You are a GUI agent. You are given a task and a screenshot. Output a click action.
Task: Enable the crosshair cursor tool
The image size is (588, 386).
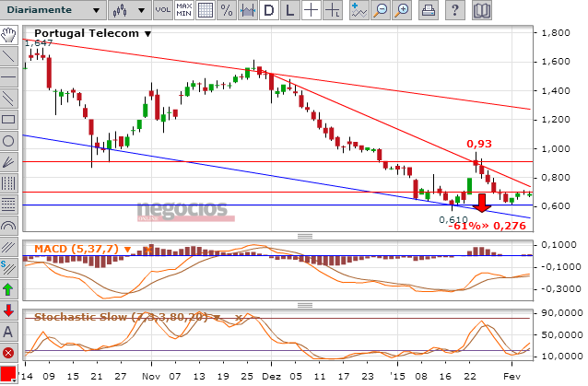pyautogui.click(x=311, y=10)
